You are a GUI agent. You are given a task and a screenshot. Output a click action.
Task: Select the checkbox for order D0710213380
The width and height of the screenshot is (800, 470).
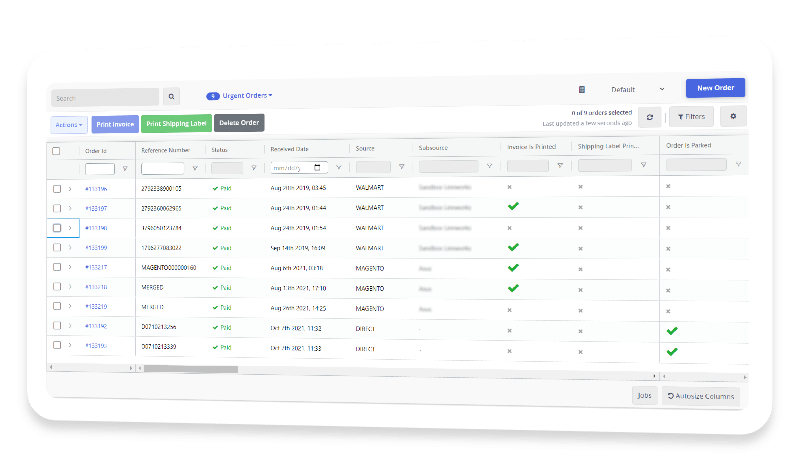pos(57,346)
